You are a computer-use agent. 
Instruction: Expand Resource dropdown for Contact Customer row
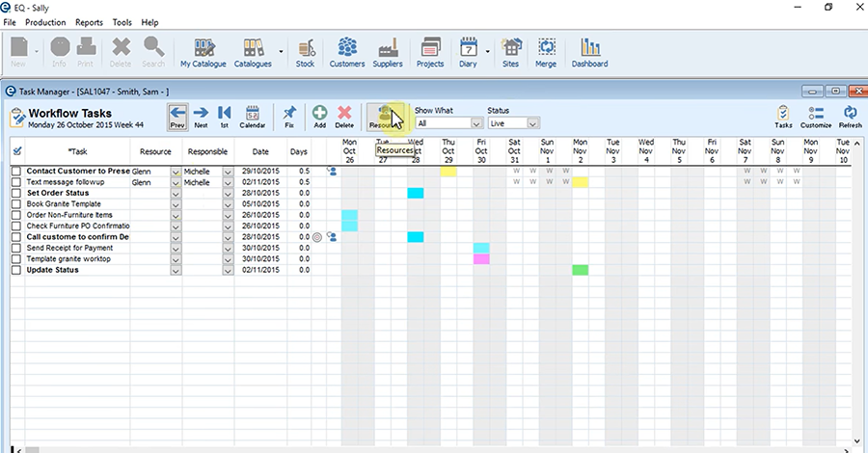176,172
